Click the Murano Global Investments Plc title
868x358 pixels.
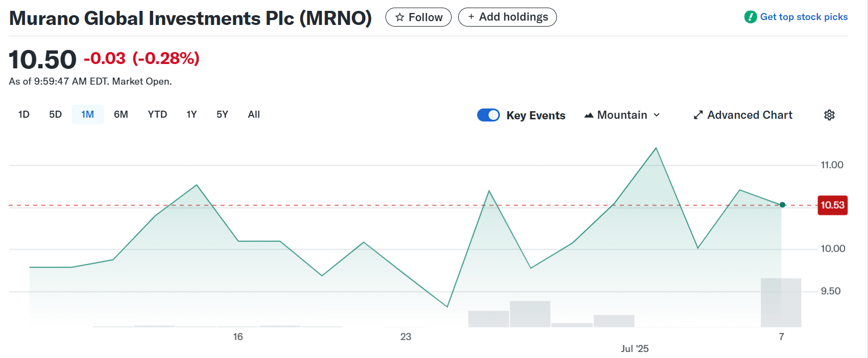[x=191, y=18]
